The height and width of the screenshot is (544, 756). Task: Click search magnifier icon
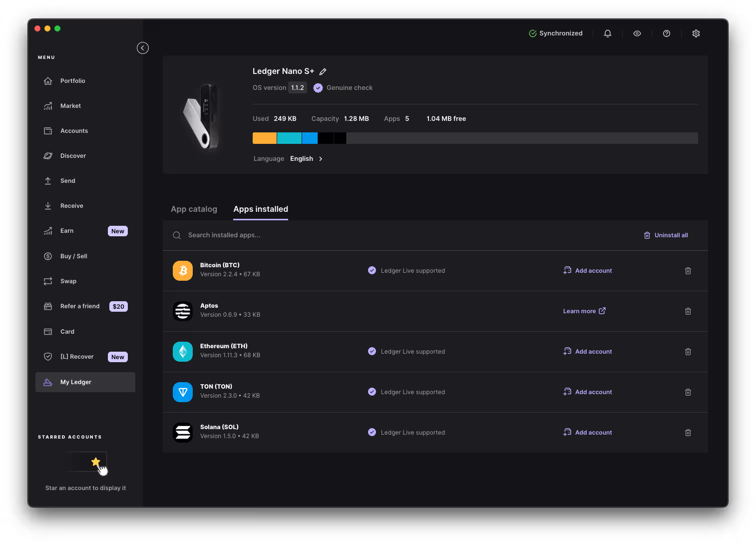[x=177, y=235]
